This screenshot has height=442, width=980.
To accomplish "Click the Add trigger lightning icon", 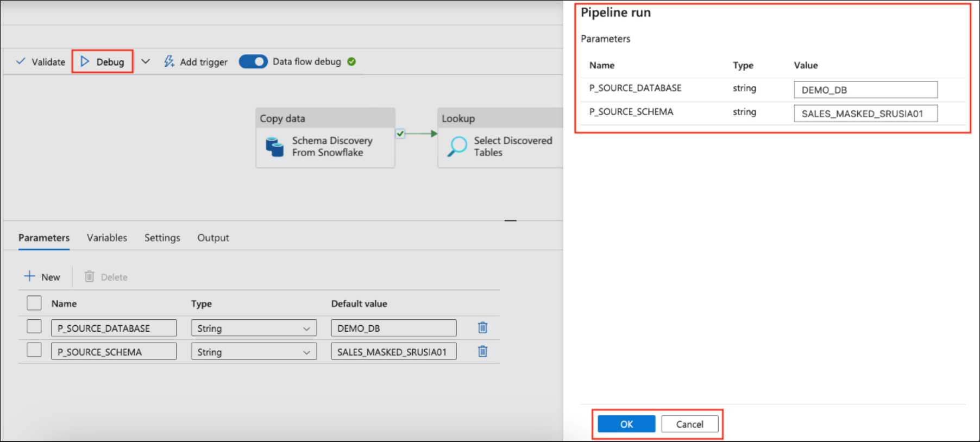I will (x=169, y=61).
